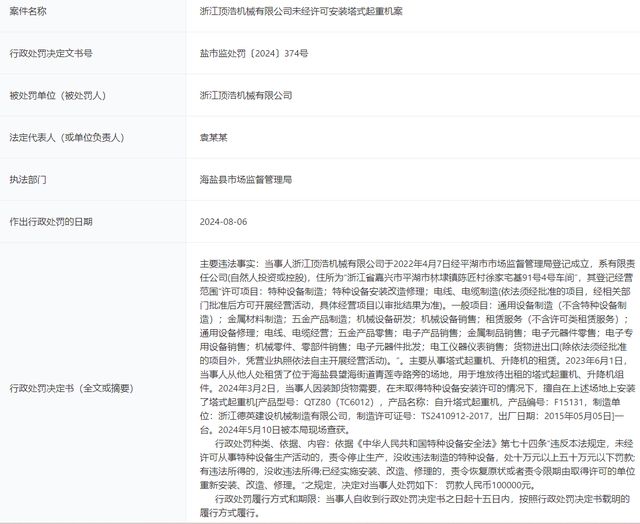Select legal representative value 袁某某
The height and width of the screenshot is (524, 640).
213,138
